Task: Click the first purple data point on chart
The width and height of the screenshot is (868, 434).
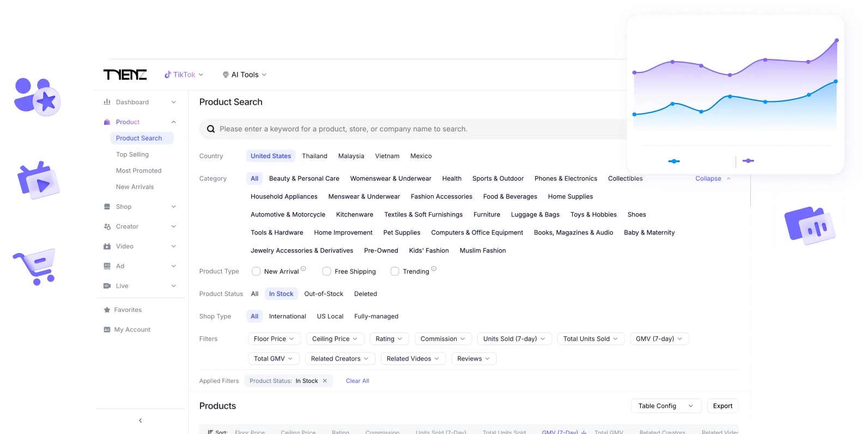Action: 634,73
